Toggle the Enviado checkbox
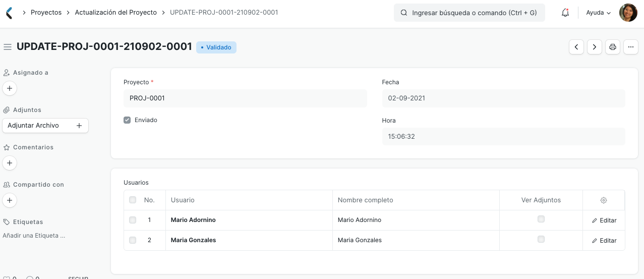The width and height of the screenshot is (644, 279). 127,120
